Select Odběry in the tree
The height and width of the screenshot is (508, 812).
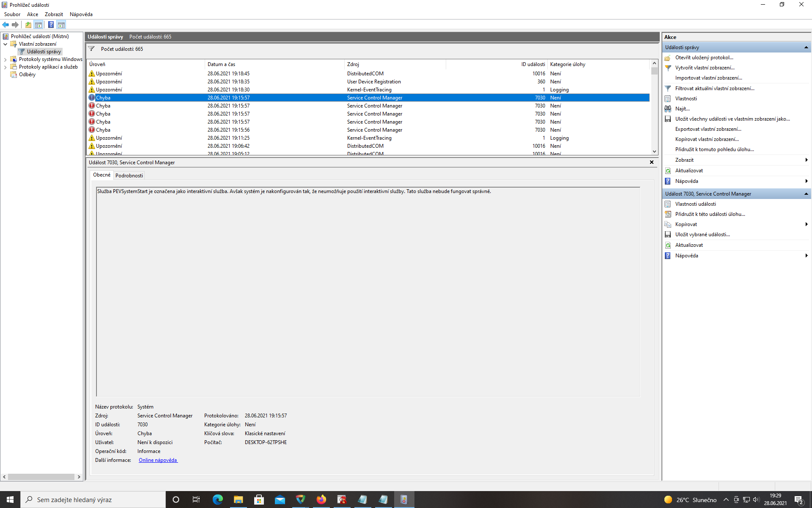(27, 75)
